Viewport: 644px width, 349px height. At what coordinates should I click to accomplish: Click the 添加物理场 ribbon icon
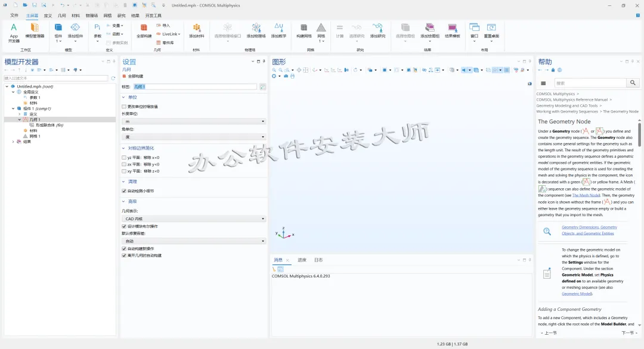click(256, 31)
